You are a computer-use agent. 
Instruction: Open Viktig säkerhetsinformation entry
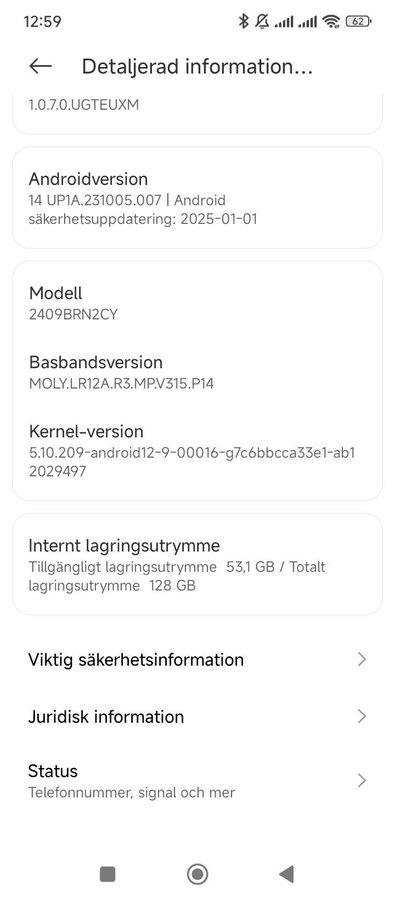pos(198,660)
